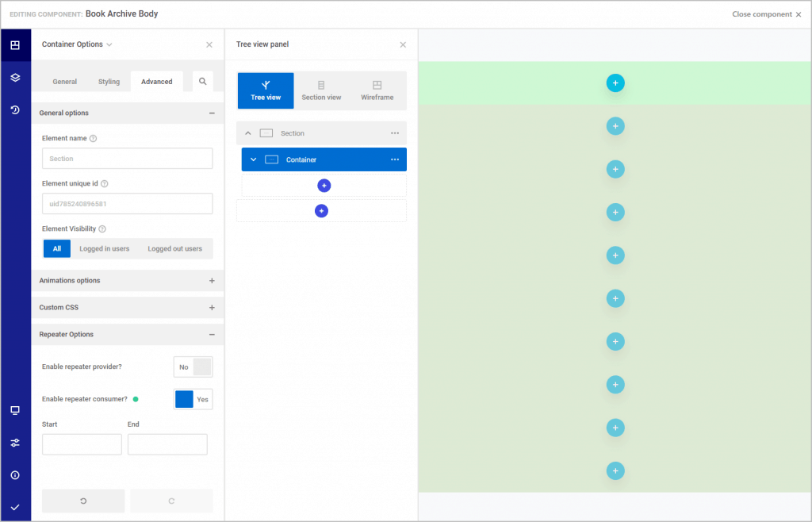Click the undo button below Repeater Options
Viewport: 812px width, 522px height.
coord(82,501)
